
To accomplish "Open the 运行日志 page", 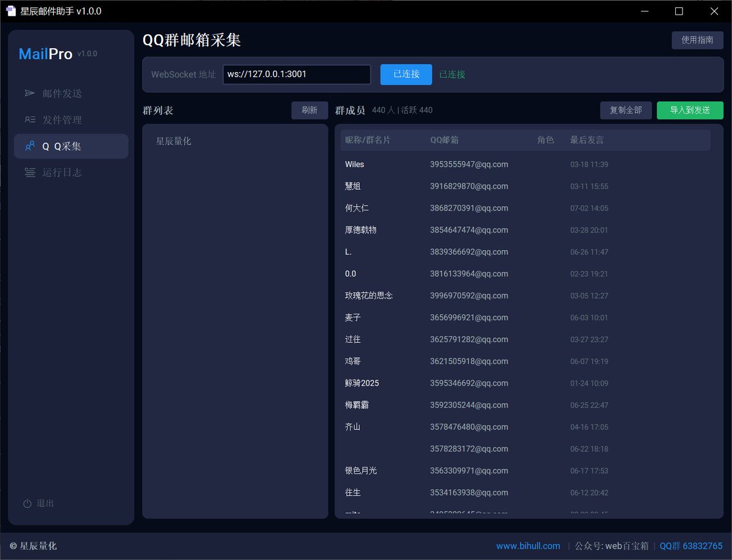I will tap(71, 172).
